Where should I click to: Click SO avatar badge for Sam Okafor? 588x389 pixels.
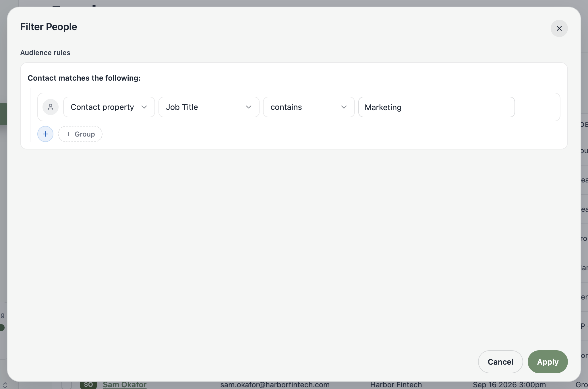point(88,385)
